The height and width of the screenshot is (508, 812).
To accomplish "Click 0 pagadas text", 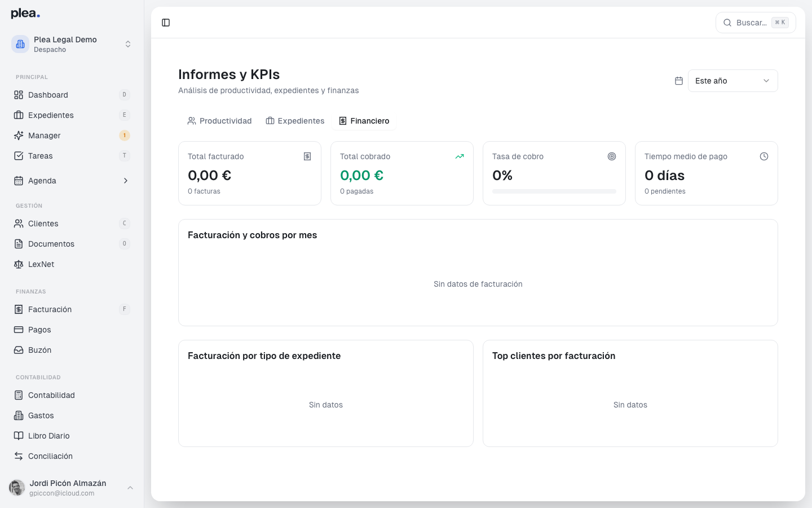I will point(356,191).
